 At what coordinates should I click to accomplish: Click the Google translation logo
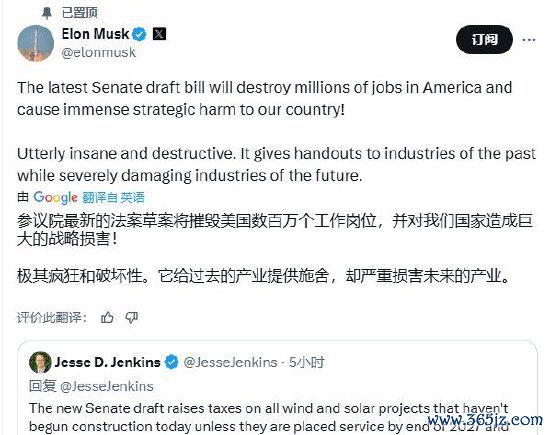point(55,198)
